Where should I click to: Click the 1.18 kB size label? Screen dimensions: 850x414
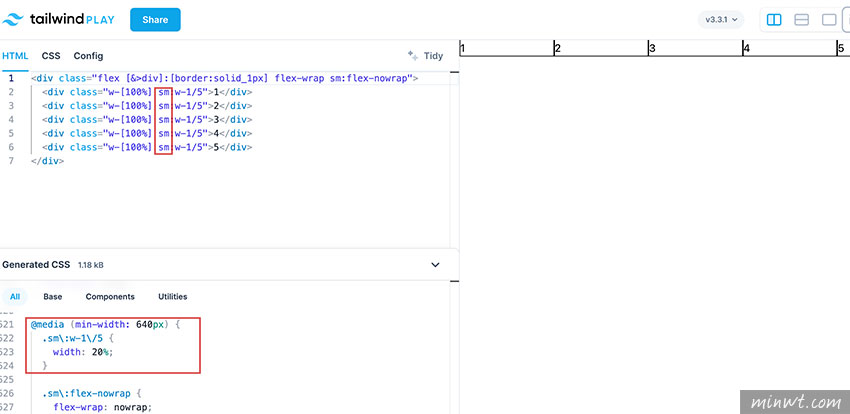click(91, 266)
